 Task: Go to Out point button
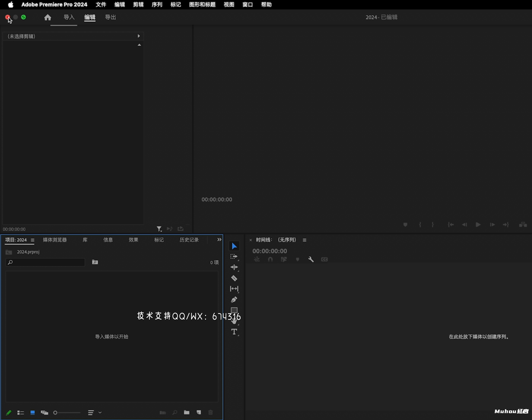(x=506, y=225)
